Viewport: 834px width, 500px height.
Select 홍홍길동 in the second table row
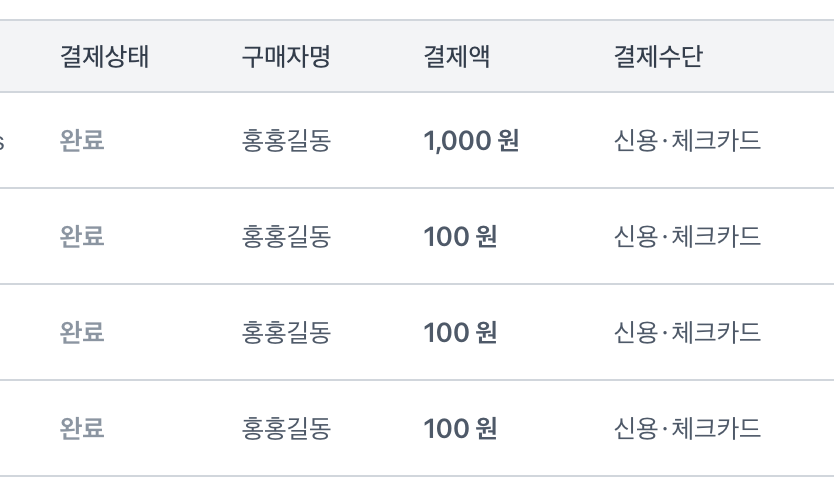tap(286, 237)
